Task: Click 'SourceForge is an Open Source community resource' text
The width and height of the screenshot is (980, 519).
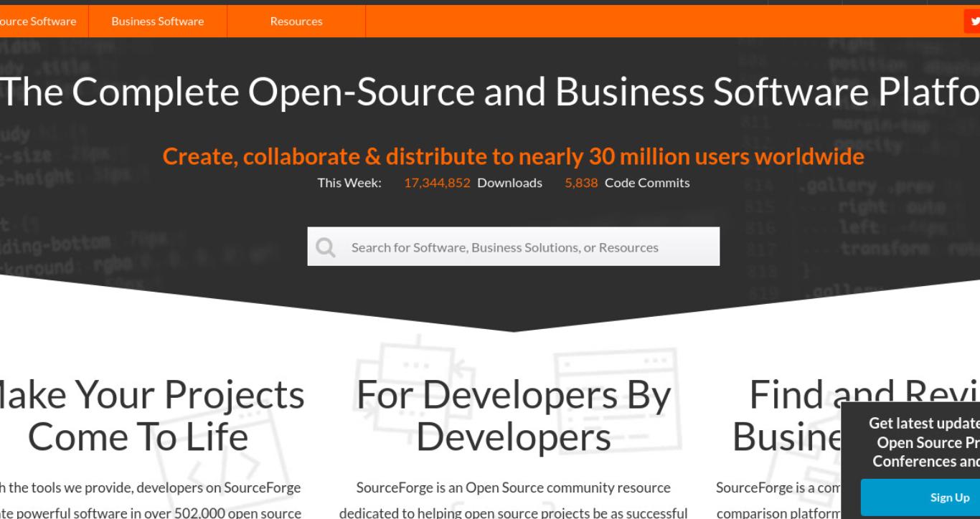Action: point(514,487)
